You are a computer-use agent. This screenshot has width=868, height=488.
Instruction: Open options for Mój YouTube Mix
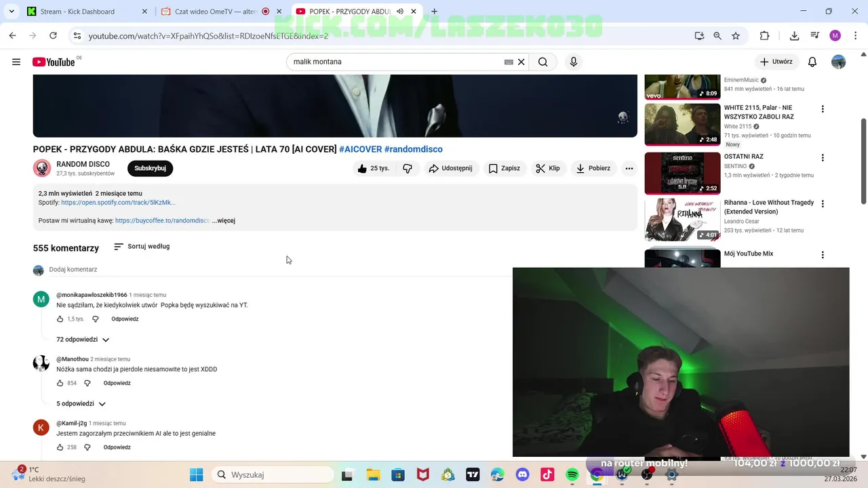pyautogui.click(x=823, y=255)
